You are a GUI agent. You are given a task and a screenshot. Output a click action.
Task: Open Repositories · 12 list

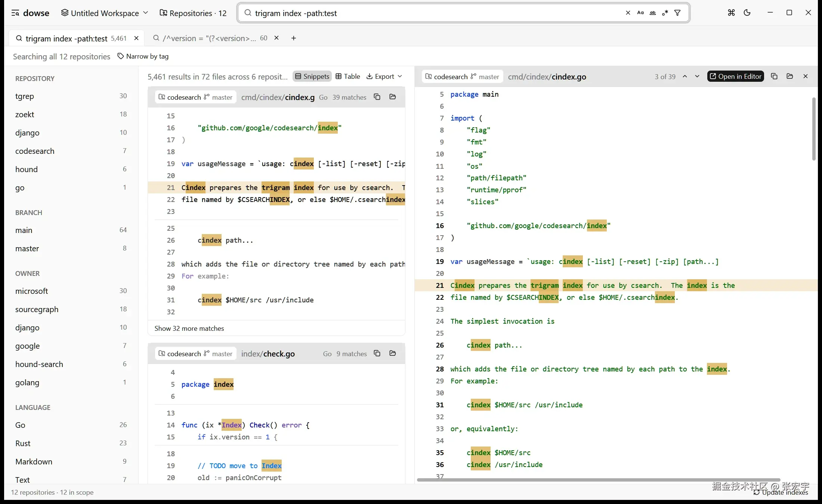pos(193,13)
